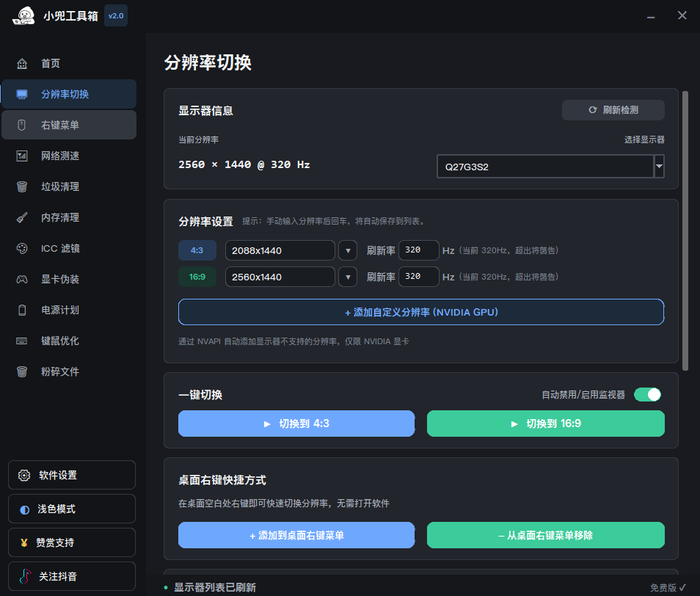Click 添加到桌面右键菜单 button

[296, 535]
